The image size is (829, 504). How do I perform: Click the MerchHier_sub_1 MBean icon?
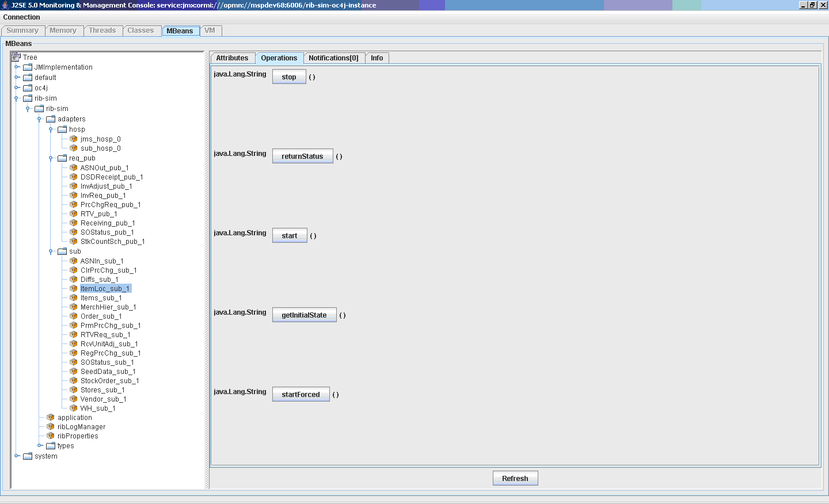[74, 307]
